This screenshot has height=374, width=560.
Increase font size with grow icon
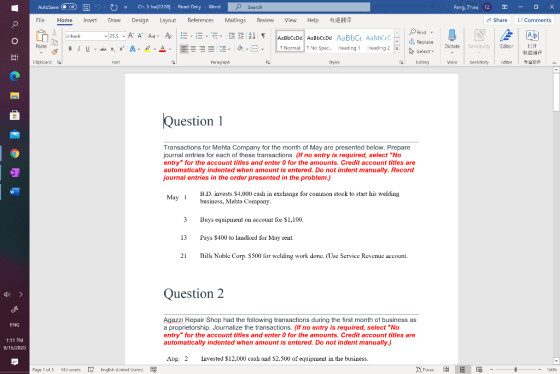point(131,36)
